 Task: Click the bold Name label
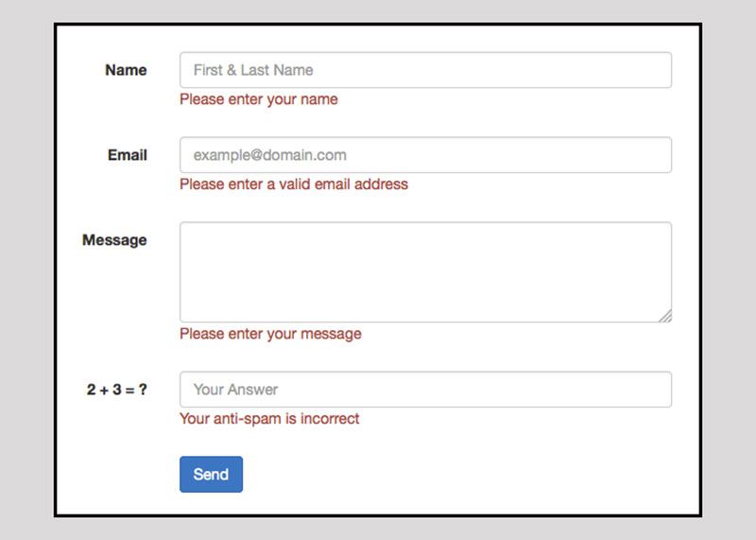click(x=126, y=70)
